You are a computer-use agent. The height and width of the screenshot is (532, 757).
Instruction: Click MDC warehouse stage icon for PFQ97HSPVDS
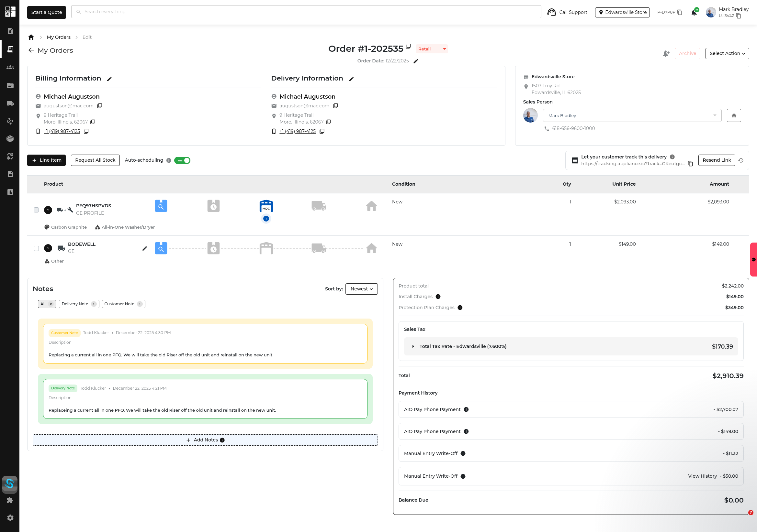point(266,206)
